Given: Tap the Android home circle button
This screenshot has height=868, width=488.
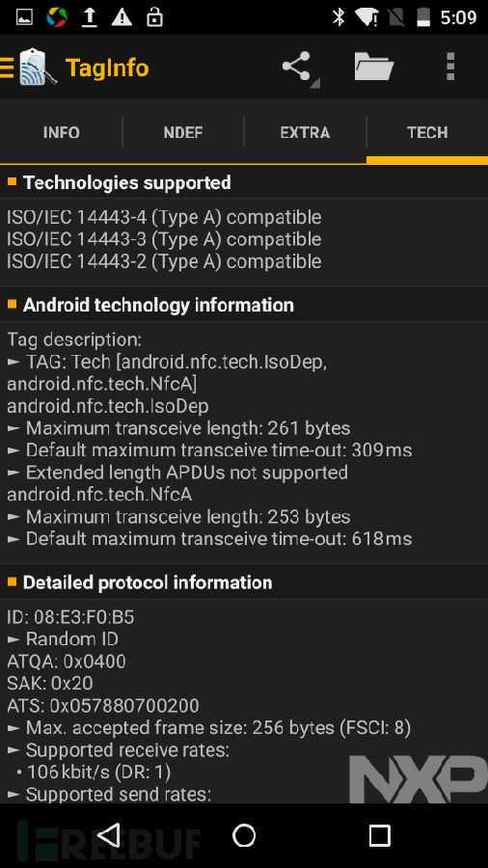Looking at the screenshot, I should coord(244,835).
